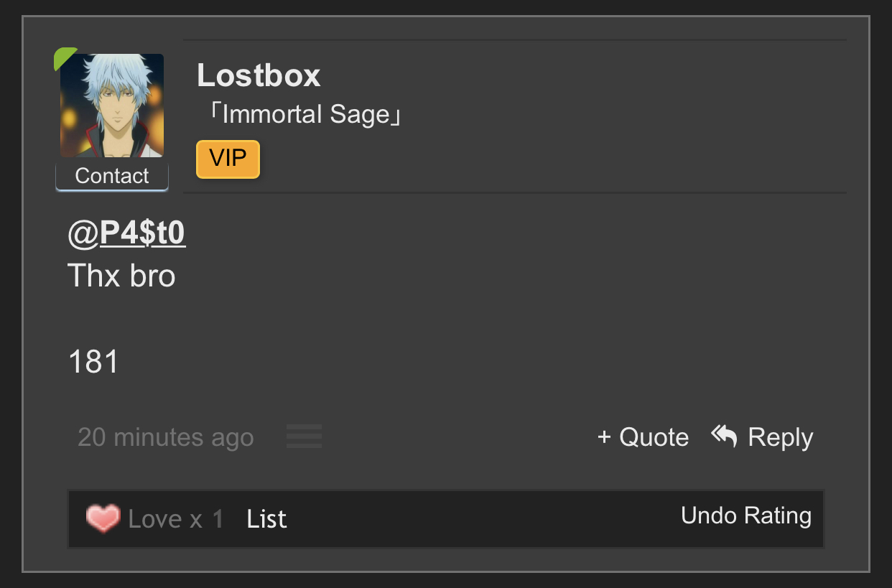
Task: Expand the ratings List
Action: [266, 519]
